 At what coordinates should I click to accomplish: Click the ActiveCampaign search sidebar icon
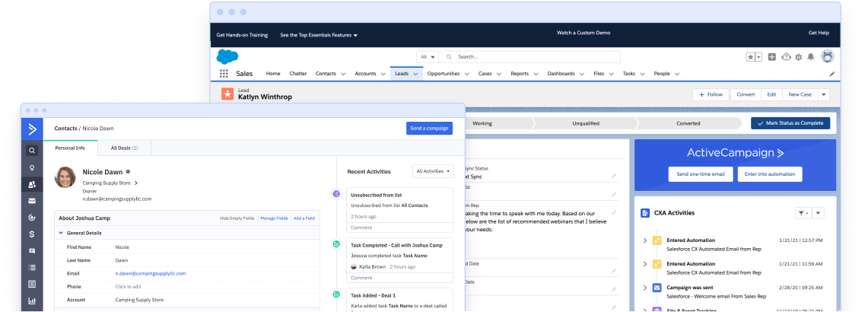pos(32,149)
